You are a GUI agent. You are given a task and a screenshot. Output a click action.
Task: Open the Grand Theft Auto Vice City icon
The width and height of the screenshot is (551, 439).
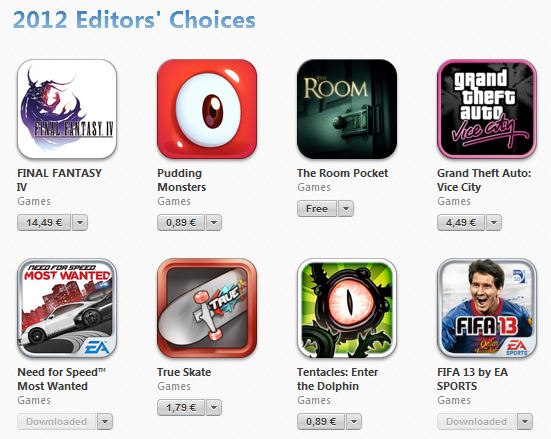click(487, 109)
